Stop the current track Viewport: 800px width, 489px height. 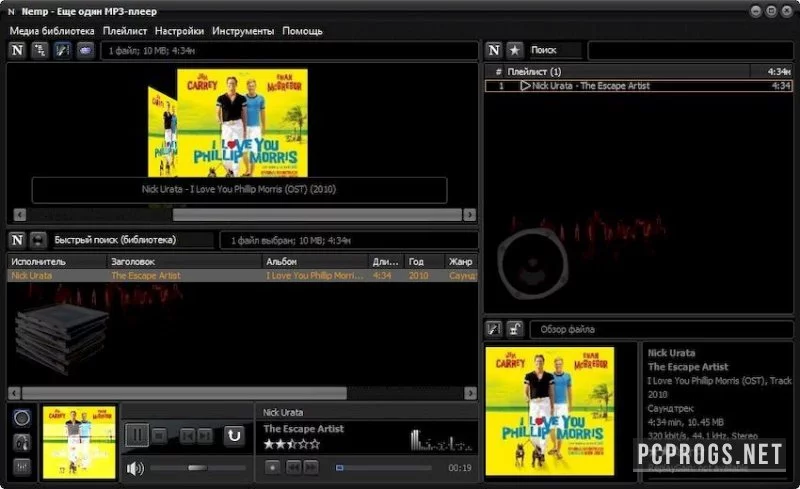tap(159, 436)
